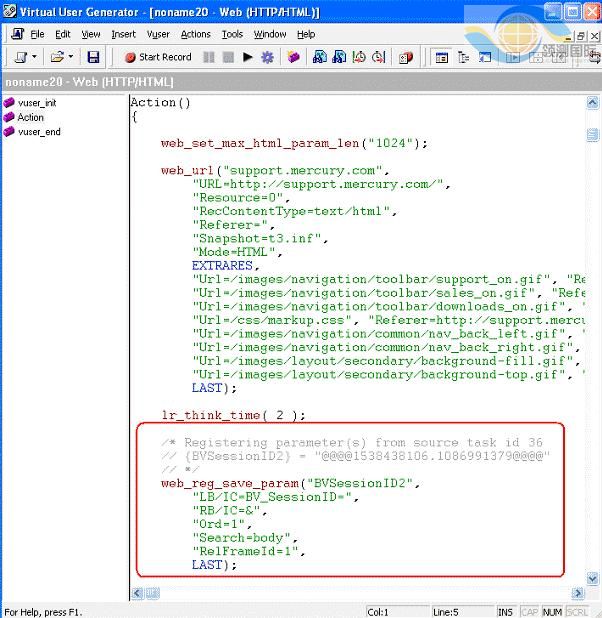Click the purple icon beside vuser_init
The image size is (602, 618).
click(9, 103)
